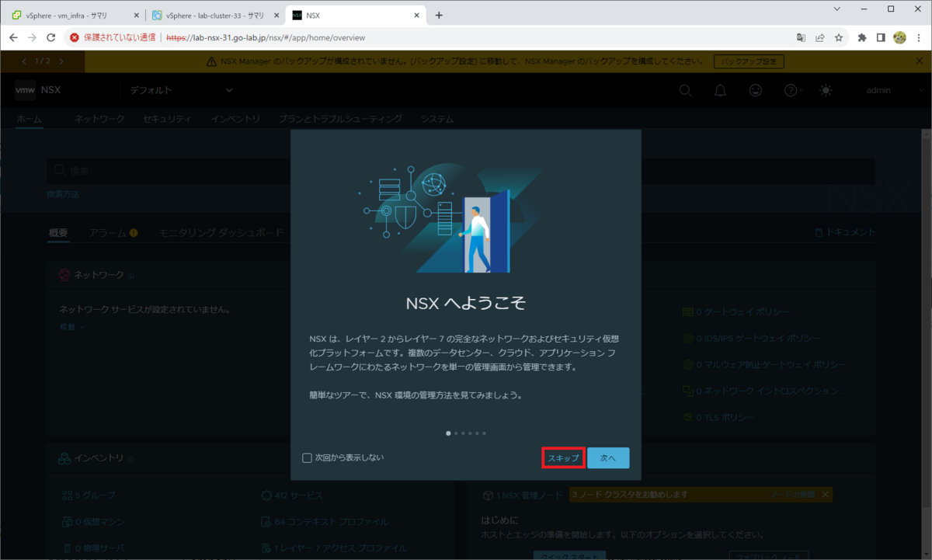Screen dimensions: 932x560
Task: Open the 0 マルウェア防止ゲートウェイ ポリシー link
Action: pos(764,365)
